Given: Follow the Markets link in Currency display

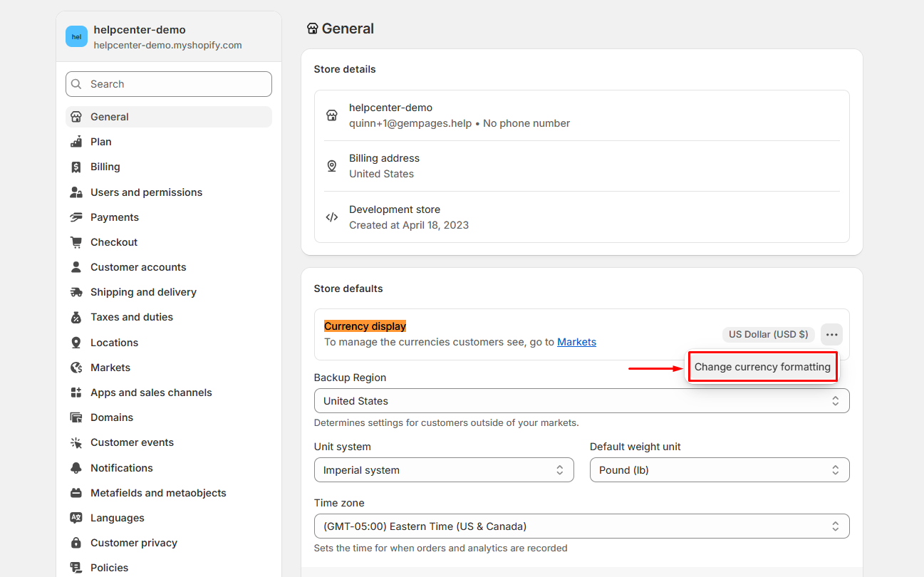Looking at the screenshot, I should coord(576,342).
